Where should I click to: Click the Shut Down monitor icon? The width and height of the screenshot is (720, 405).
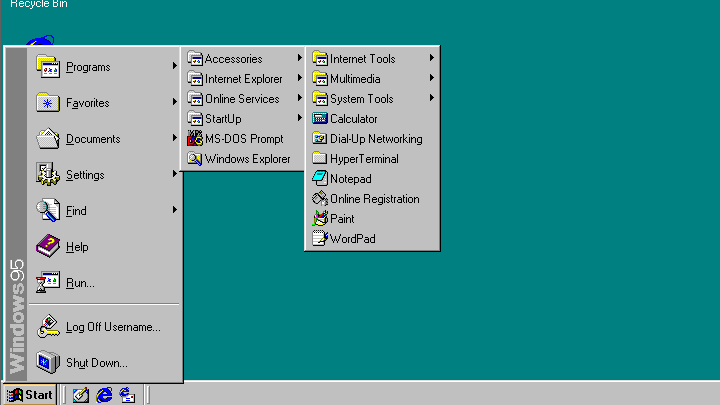tap(48, 362)
